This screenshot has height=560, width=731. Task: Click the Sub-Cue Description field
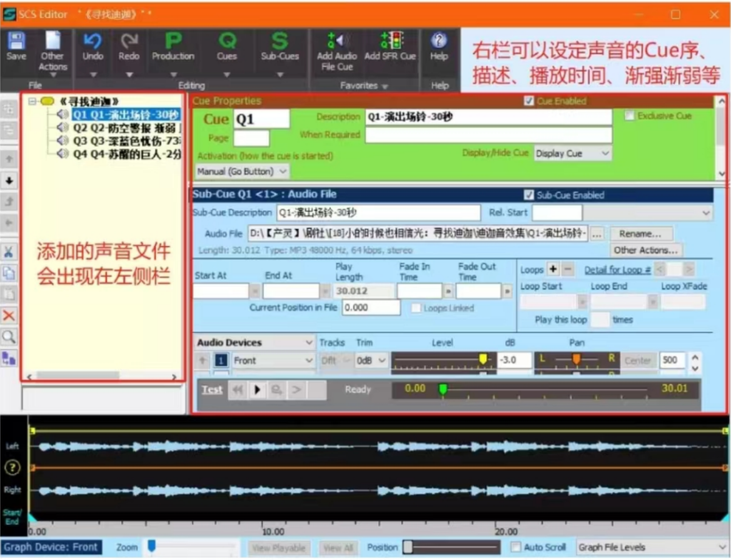378,213
